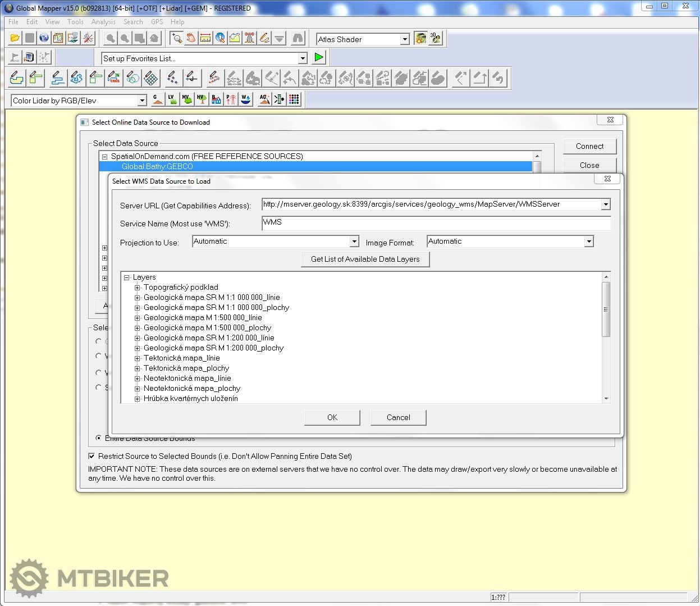This screenshot has width=700, height=606.
Task: Open the Image Format dropdown
Action: pyautogui.click(x=589, y=242)
